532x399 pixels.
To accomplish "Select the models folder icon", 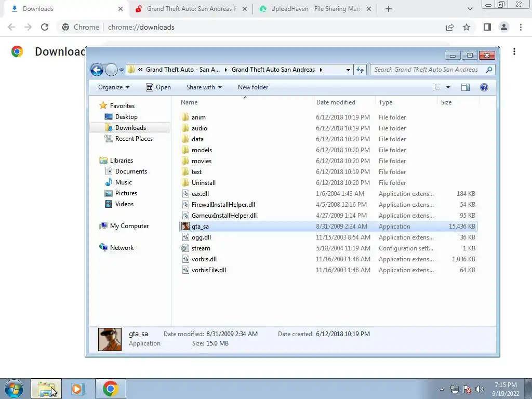I will (185, 150).
